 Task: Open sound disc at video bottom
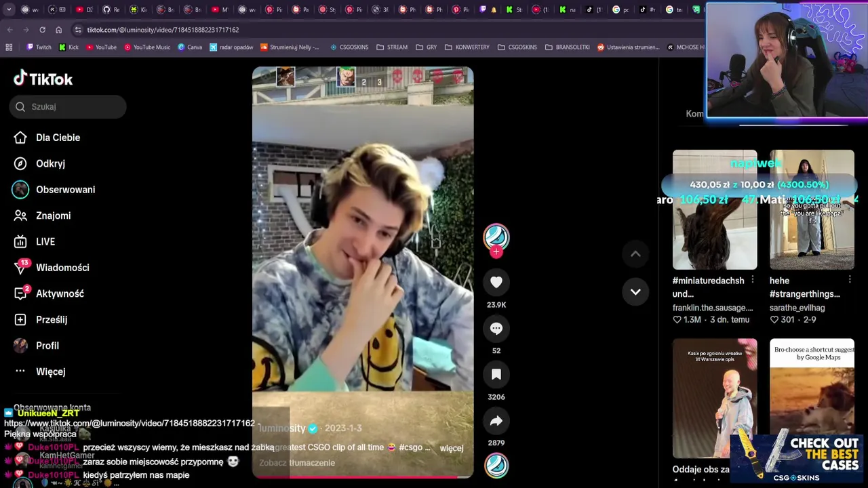coord(496,466)
